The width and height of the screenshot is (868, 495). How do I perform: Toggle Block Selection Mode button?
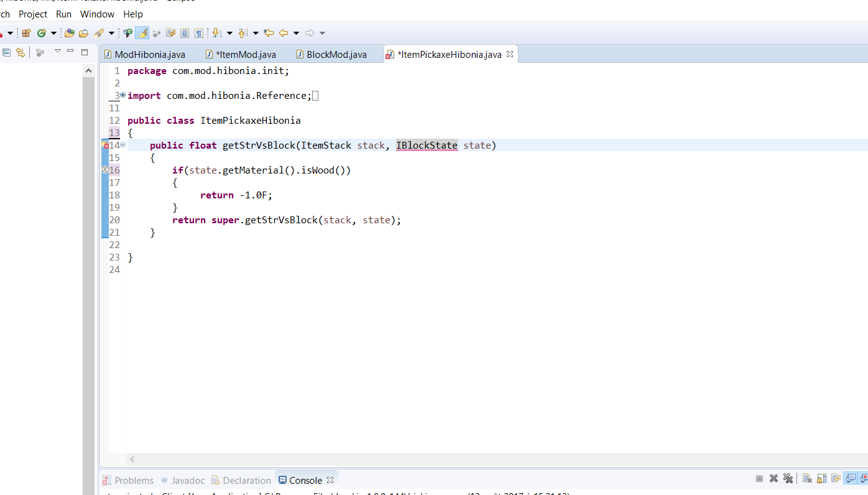pos(185,33)
